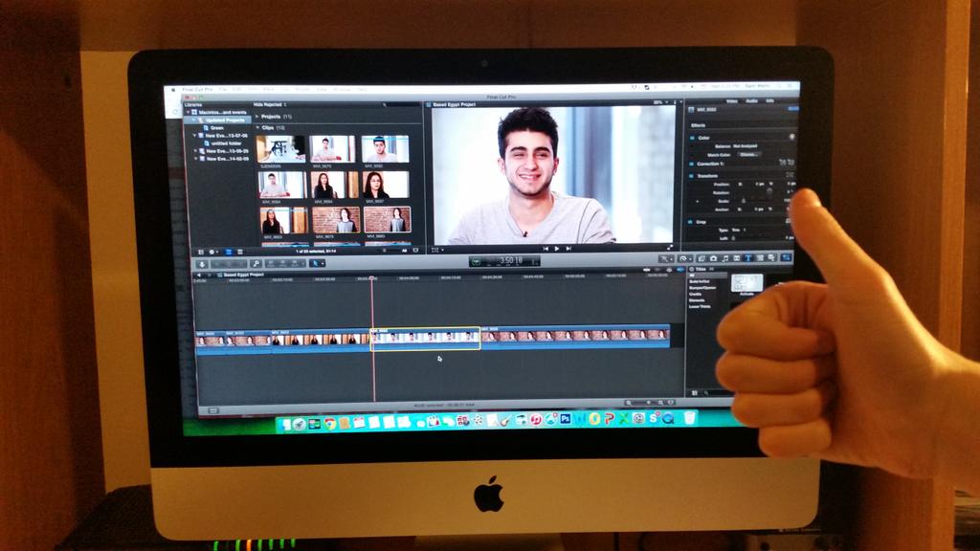The width and height of the screenshot is (980, 551).
Task: Show the Effects browser
Action: [702, 258]
